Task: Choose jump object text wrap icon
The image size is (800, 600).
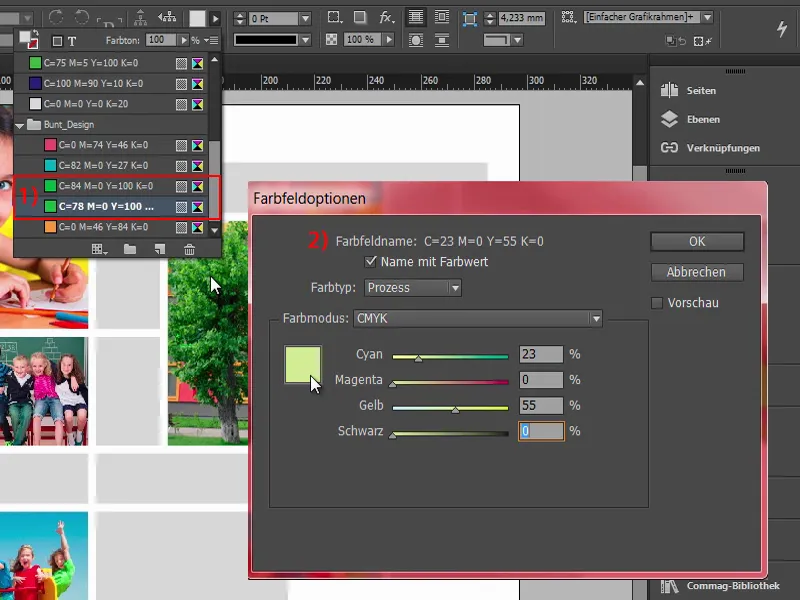Action: point(442,40)
